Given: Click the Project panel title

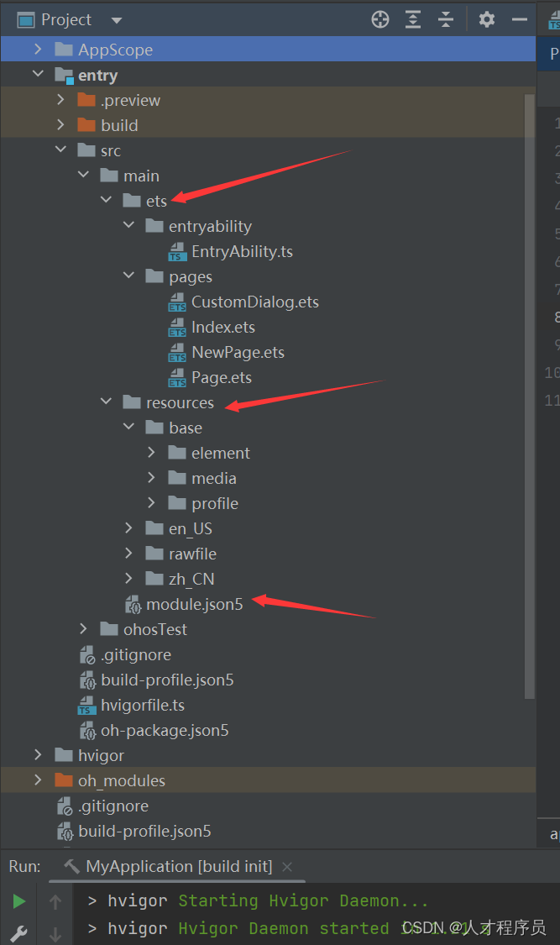Looking at the screenshot, I should tap(66, 20).
